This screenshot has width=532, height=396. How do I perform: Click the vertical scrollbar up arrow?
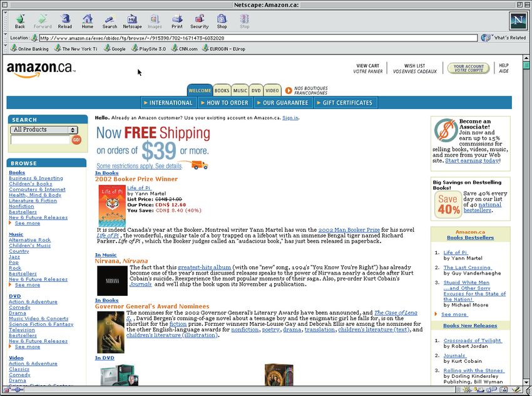tap(526, 58)
